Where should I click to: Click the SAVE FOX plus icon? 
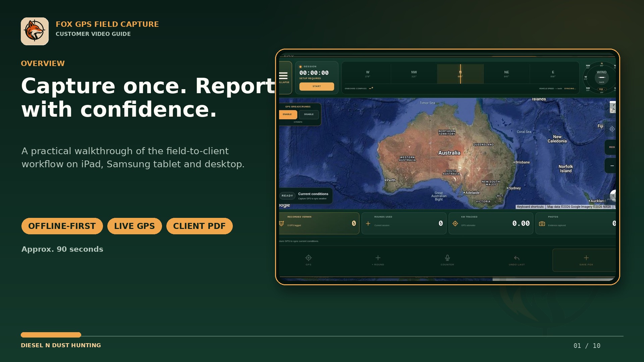[x=586, y=258]
